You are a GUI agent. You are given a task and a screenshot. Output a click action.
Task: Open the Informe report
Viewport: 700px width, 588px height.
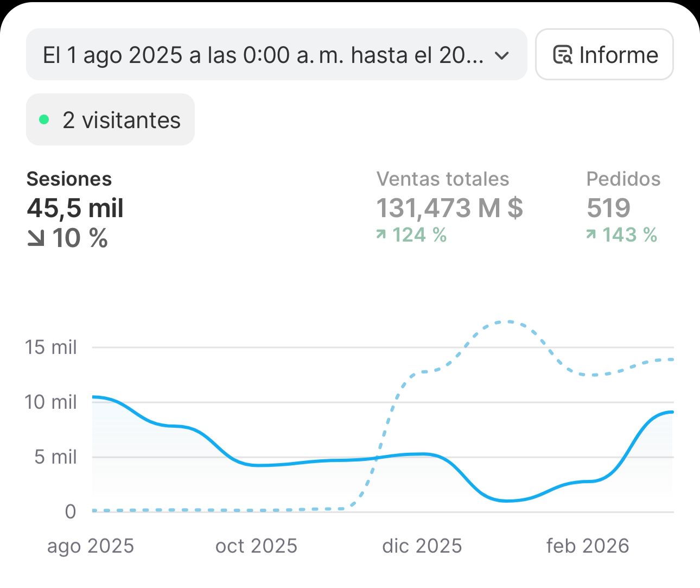tap(604, 54)
